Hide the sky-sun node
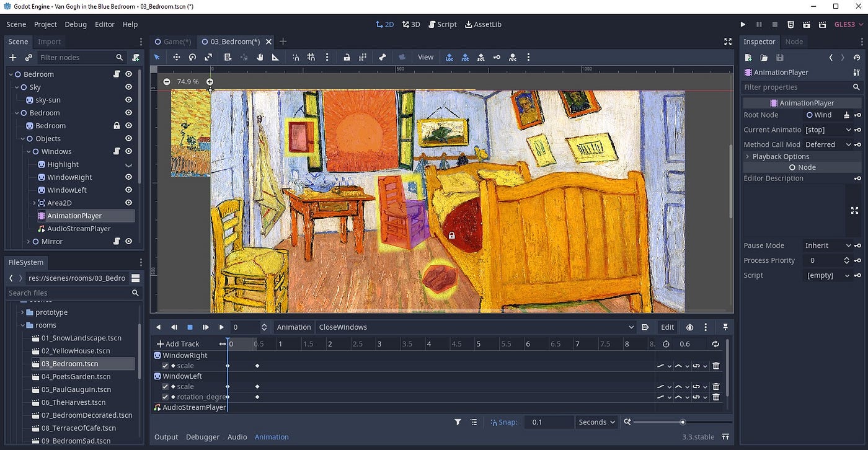868x450 pixels. 128,100
